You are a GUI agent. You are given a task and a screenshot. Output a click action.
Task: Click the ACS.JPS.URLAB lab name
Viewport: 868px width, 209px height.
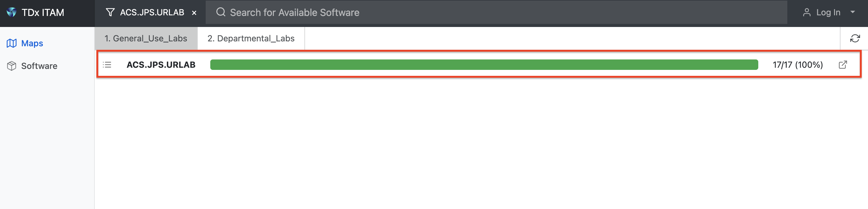tap(161, 65)
